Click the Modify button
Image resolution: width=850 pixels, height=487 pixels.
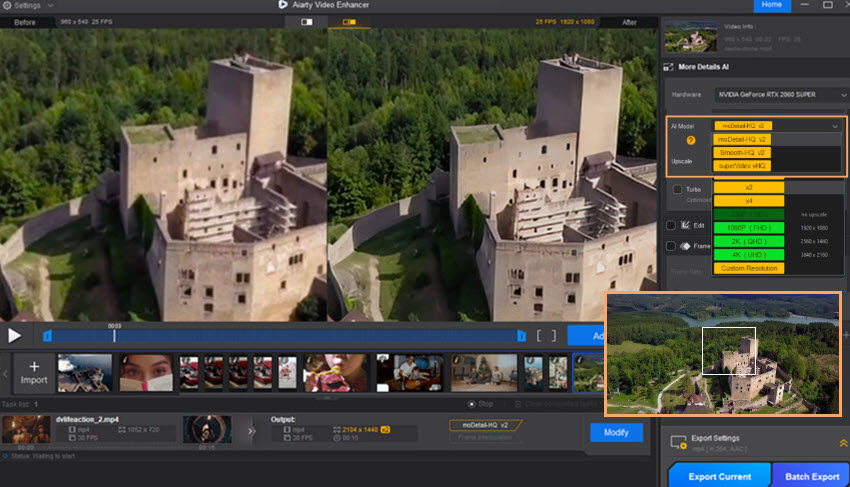[616, 432]
